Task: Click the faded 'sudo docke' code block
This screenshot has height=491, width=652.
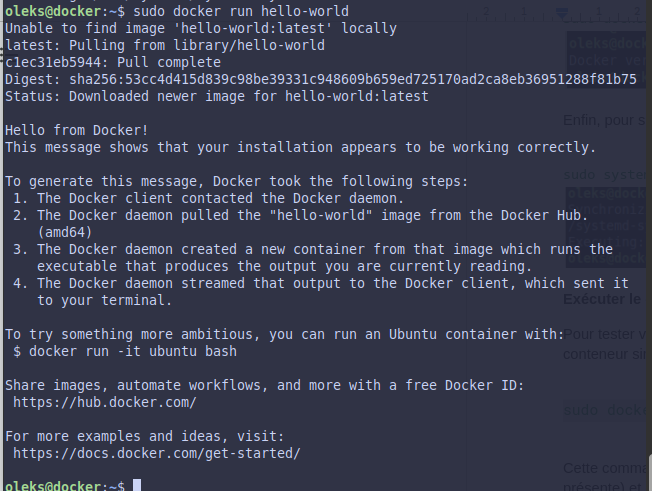Action: click(607, 410)
